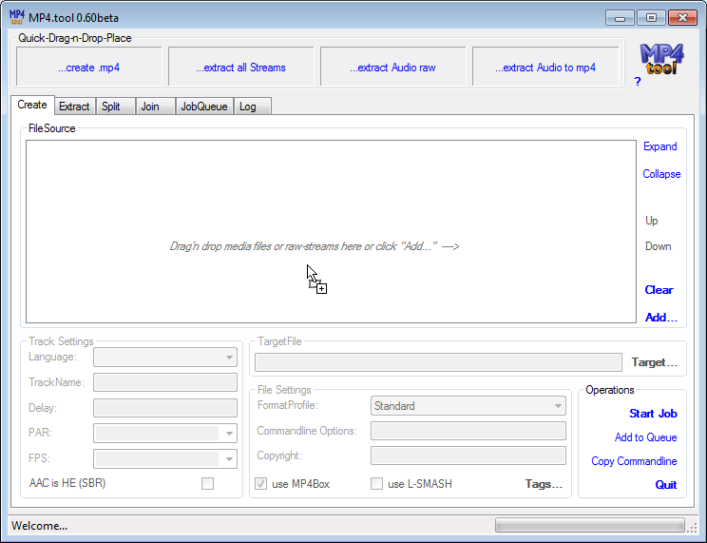Click Add to Queue
Viewport: 707px width, 543px height.
[646, 437]
